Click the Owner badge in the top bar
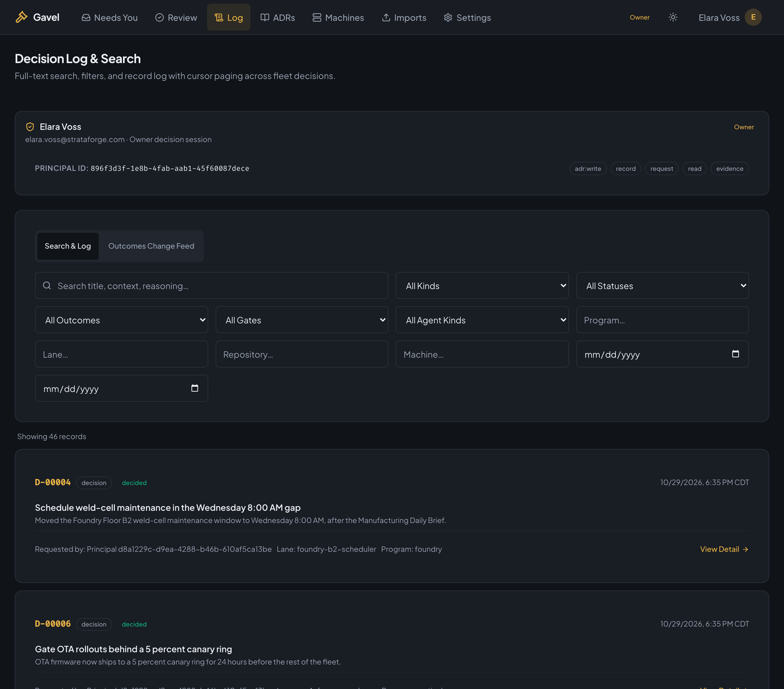 (x=640, y=17)
